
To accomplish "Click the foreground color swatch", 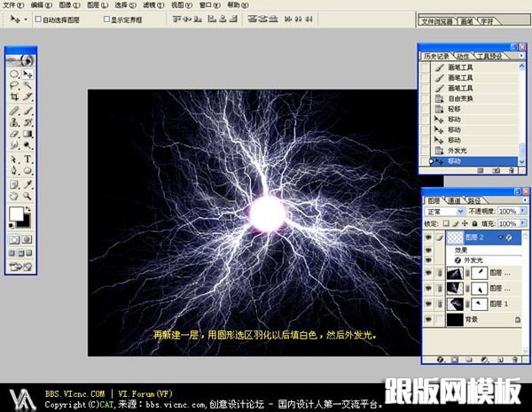I will coord(16,214).
